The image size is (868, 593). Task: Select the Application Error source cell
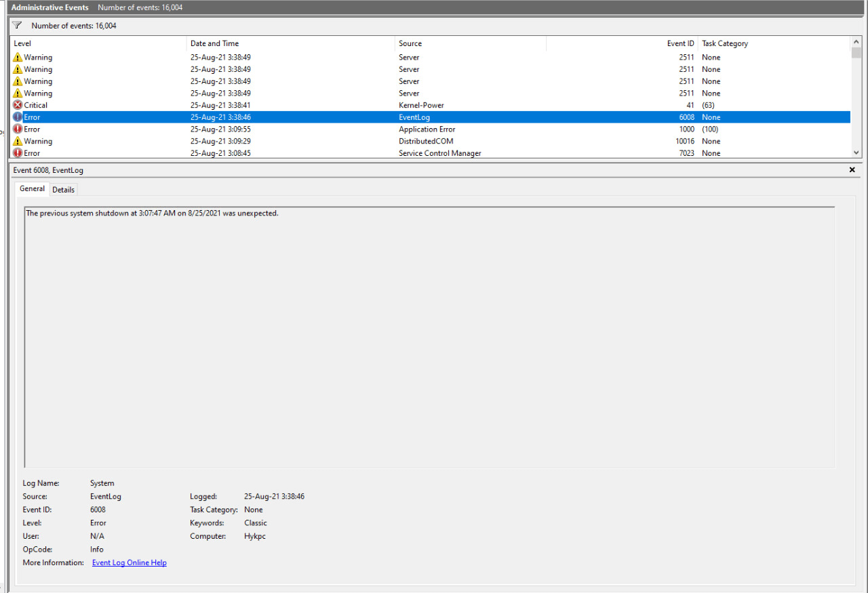[427, 129]
